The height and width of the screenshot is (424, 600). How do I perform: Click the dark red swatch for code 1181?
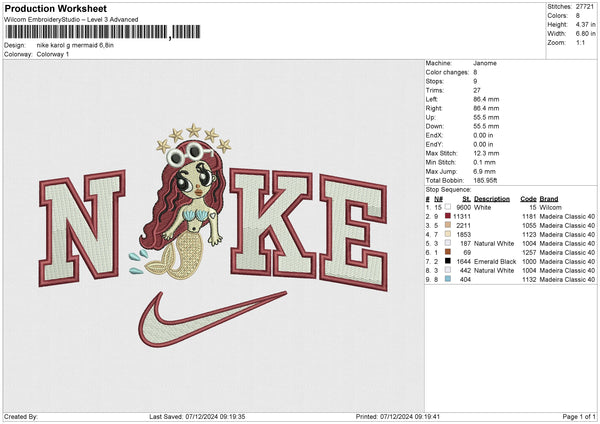click(x=448, y=216)
